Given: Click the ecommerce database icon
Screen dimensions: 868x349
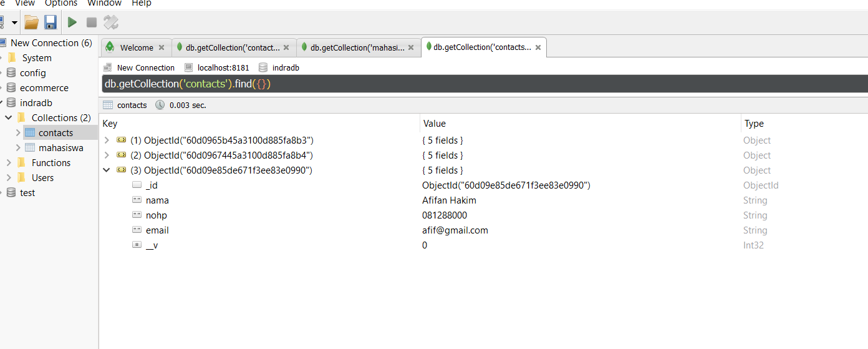Looking at the screenshot, I should pos(11,88).
